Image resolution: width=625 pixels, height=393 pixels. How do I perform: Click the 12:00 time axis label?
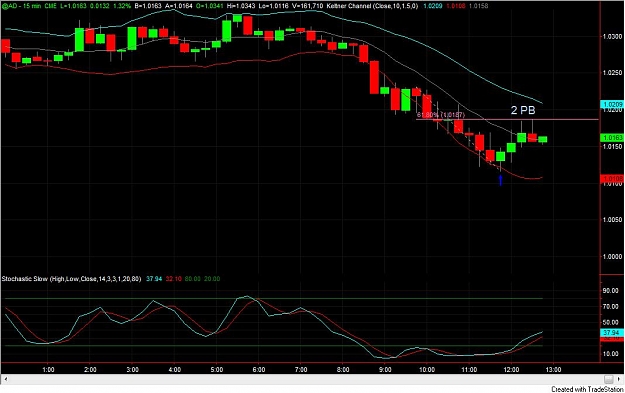pos(511,369)
